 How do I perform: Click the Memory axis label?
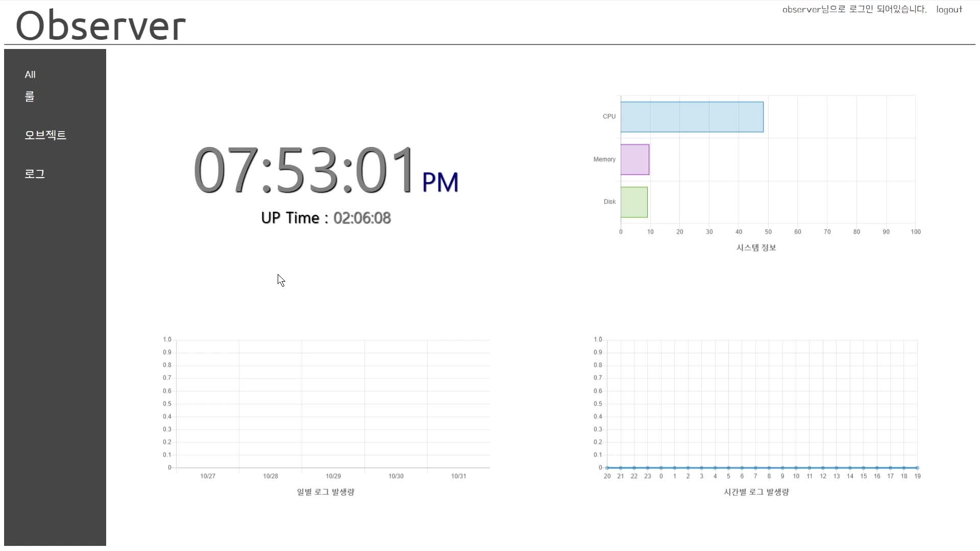(604, 159)
